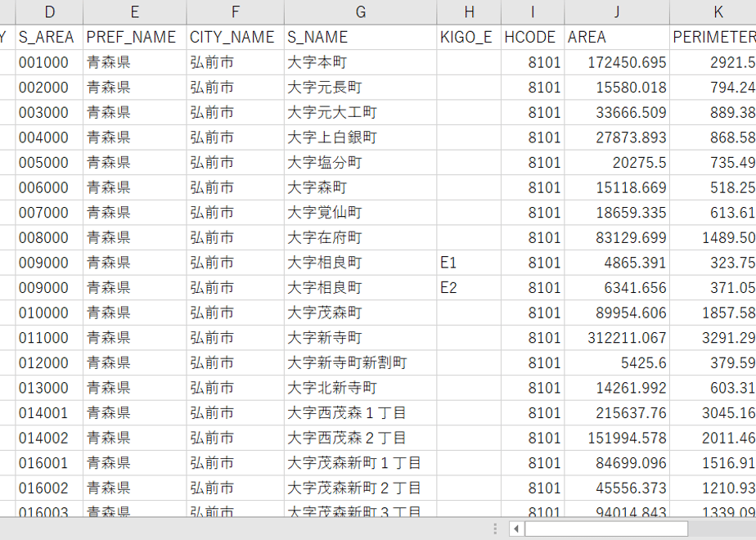Click the horizontal scrollbar left arrow
756x540 pixels.
point(516,529)
